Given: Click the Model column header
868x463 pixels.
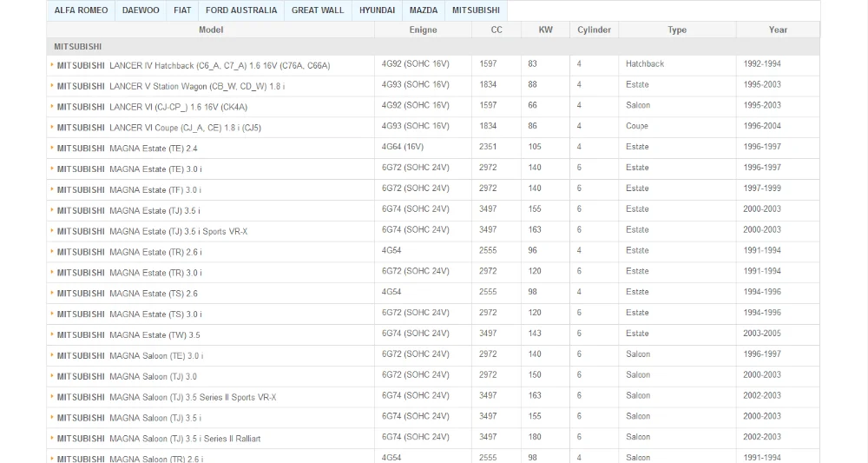Looking at the screenshot, I should (211, 30).
